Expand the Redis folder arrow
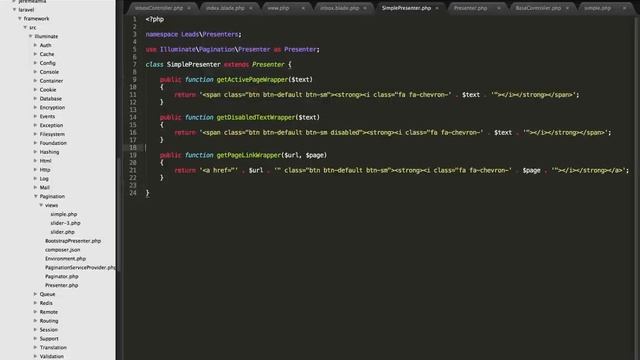Image resolution: width=640 pixels, height=360 pixels. [36, 303]
